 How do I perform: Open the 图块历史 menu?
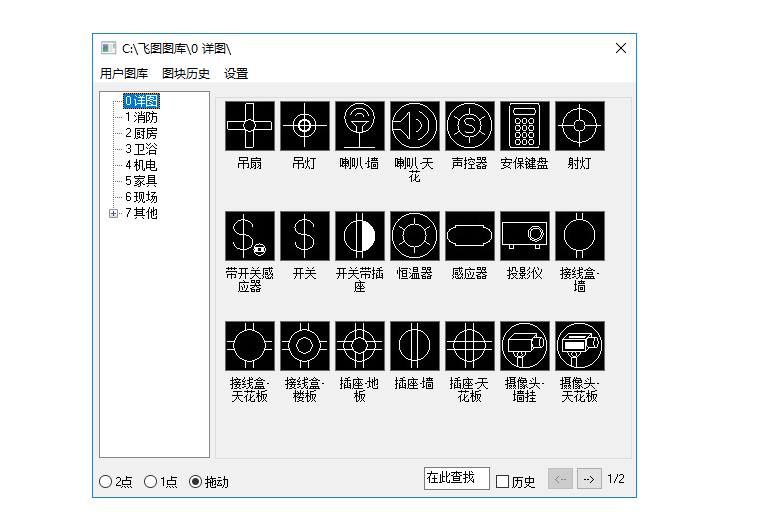pos(186,74)
